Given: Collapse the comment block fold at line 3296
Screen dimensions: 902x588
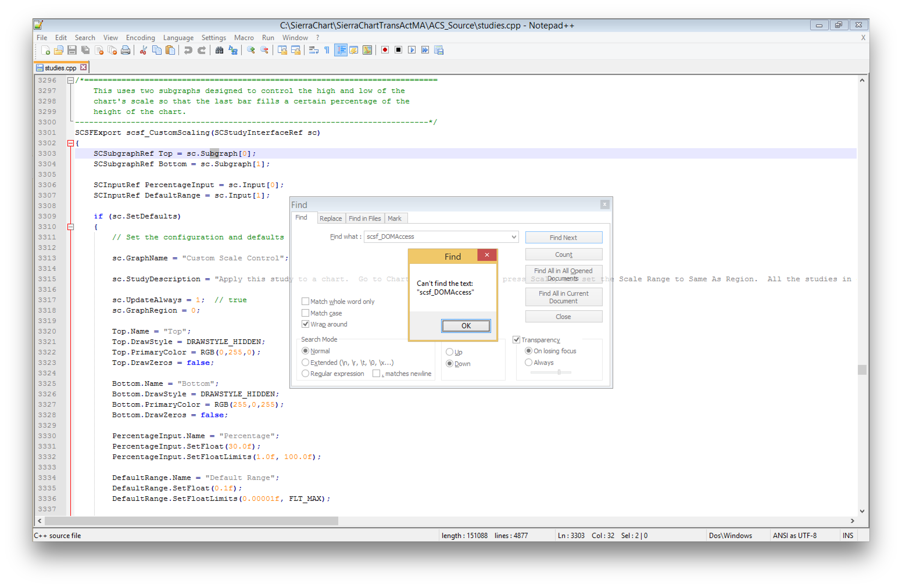Looking at the screenshot, I should (71, 80).
